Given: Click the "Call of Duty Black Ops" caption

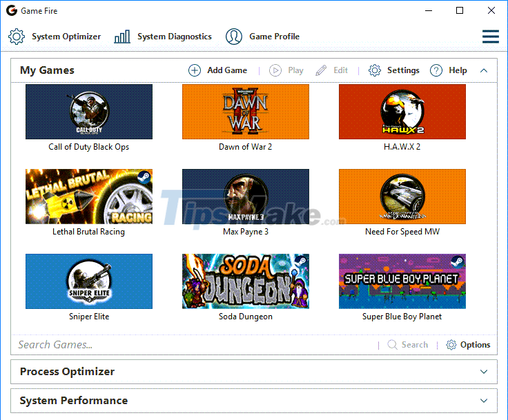Looking at the screenshot, I should click(89, 147).
